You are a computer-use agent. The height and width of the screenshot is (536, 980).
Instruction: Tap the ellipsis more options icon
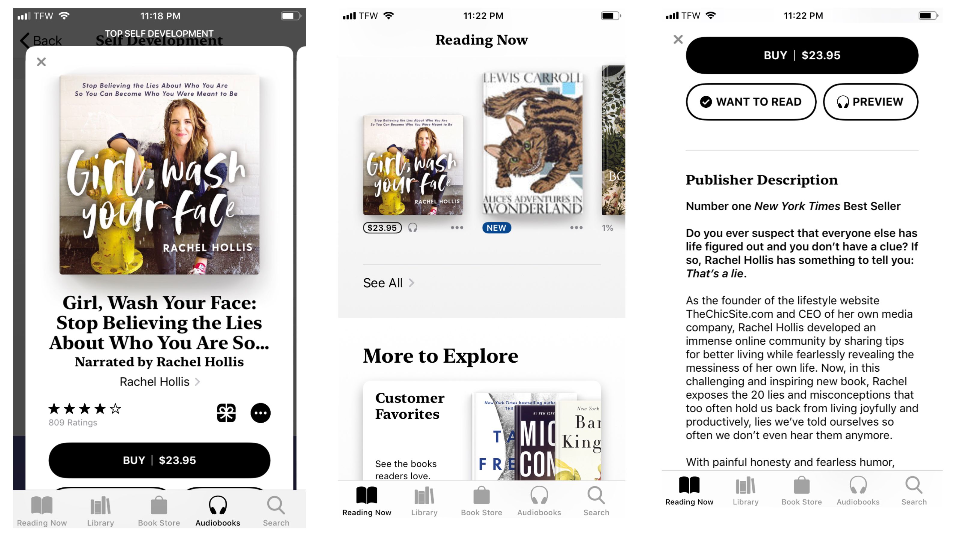[261, 412]
